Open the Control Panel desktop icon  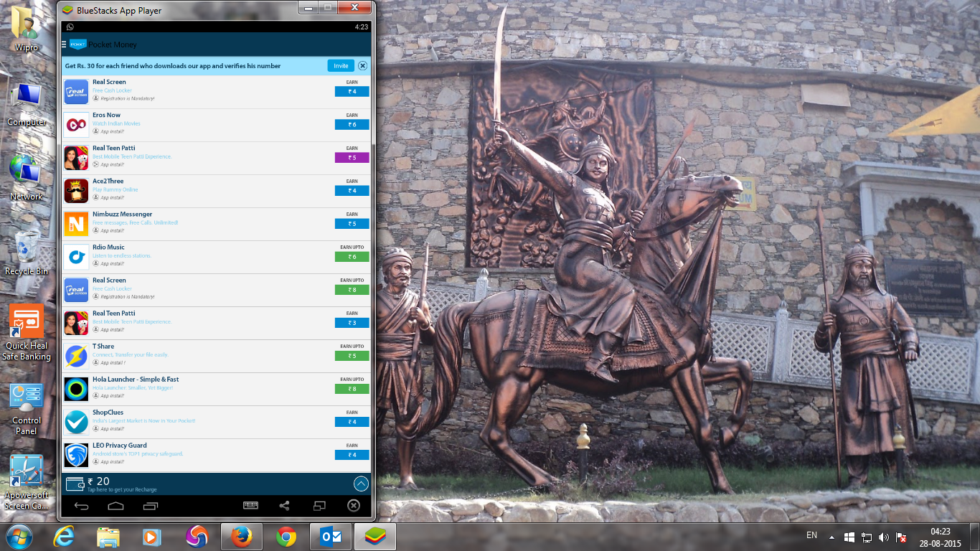[27, 409]
